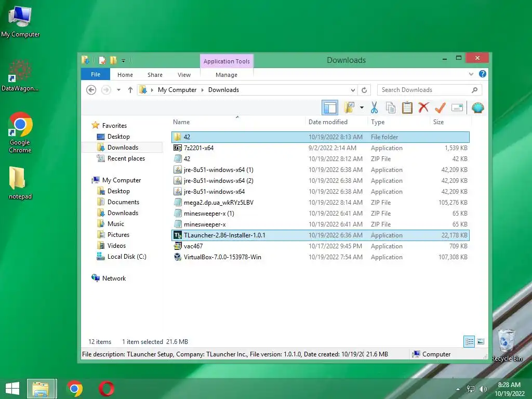Open the Share ribbon tab
532x399 pixels.
pos(155,75)
